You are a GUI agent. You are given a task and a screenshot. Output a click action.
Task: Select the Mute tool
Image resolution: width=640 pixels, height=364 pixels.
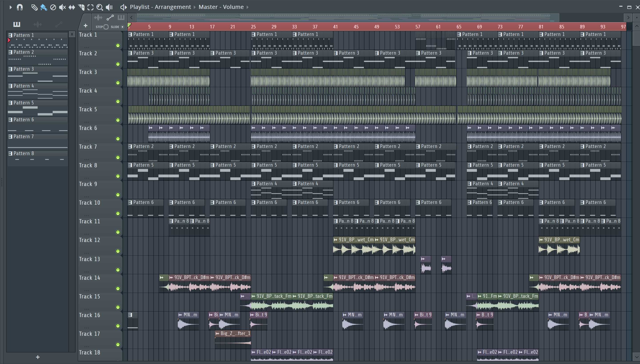tap(62, 7)
